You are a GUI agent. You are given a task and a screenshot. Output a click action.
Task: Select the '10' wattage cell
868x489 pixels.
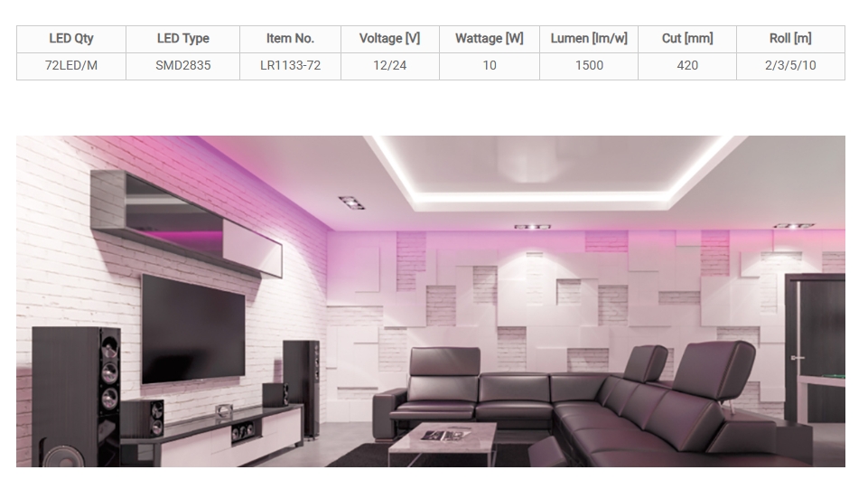point(490,66)
